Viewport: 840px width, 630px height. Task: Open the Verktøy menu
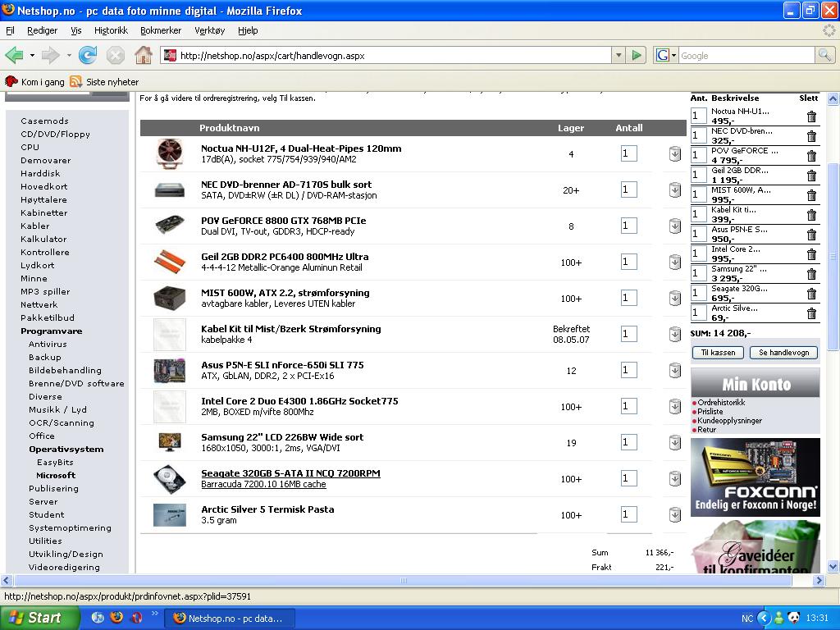[209, 30]
